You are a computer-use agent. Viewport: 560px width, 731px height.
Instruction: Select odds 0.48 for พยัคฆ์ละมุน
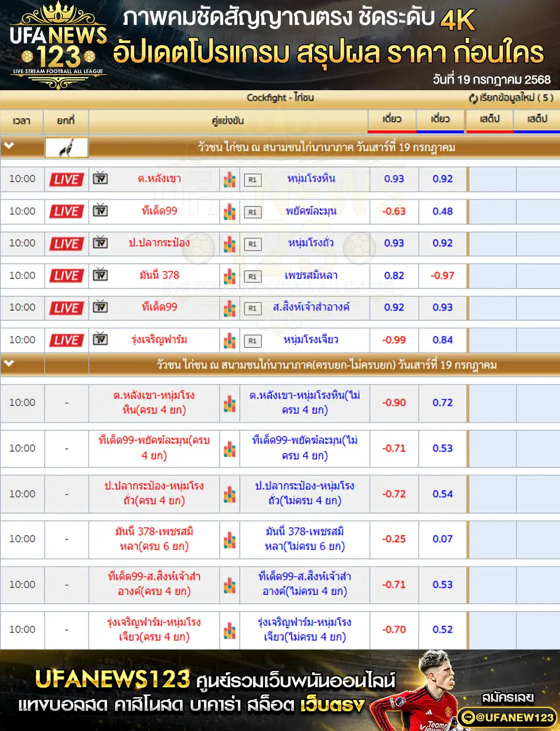tap(443, 212)
